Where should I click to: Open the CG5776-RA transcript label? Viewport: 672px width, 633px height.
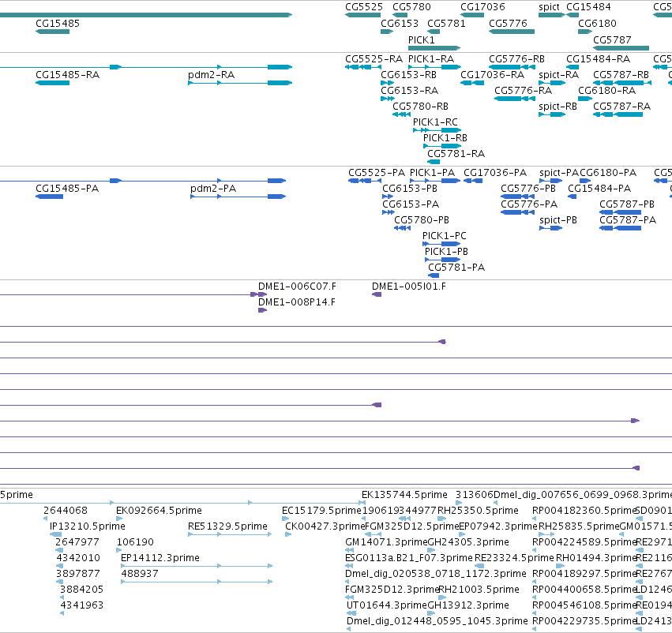pyautogui.click(x=523, y=91)
